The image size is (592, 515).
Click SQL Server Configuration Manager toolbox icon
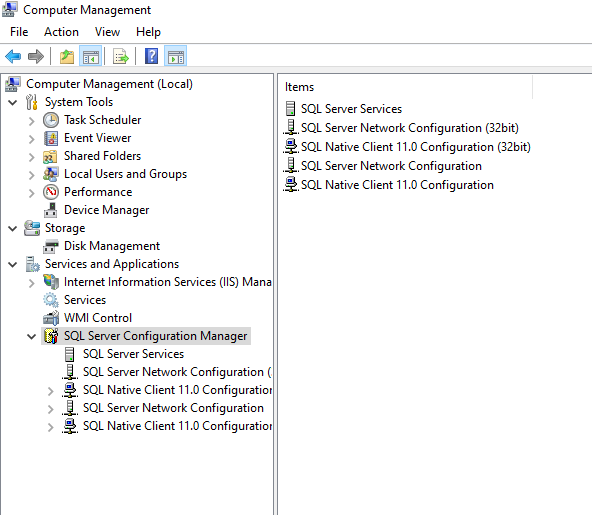[x=51, y=336]
